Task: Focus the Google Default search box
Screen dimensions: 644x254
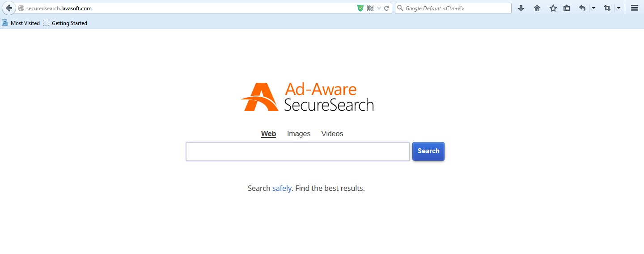Action: [453, 8]
